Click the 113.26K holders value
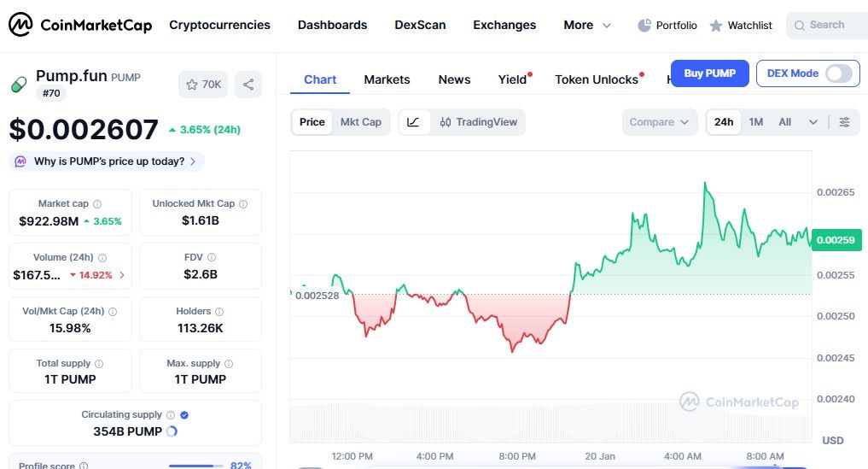868x469 pixels. click(200, 328)
